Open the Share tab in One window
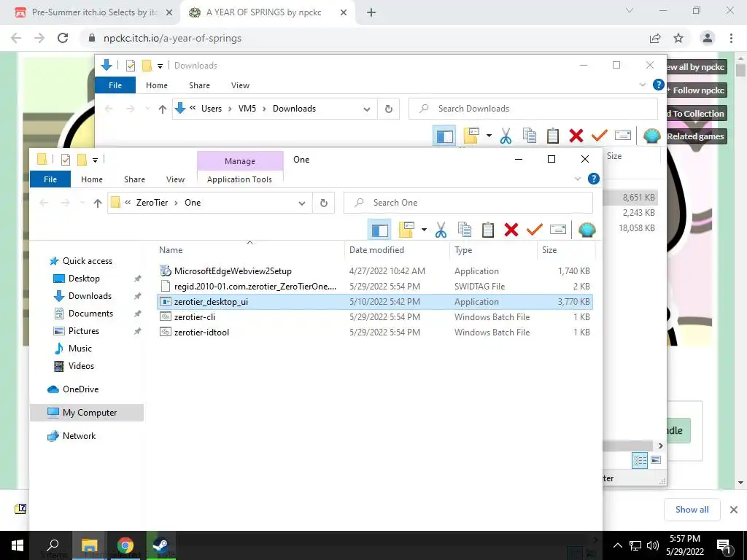747x560 pixels. coord(134,179)
